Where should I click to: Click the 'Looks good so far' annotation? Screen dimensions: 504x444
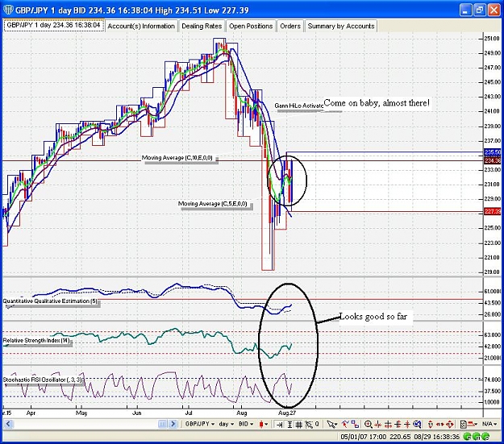373,317
